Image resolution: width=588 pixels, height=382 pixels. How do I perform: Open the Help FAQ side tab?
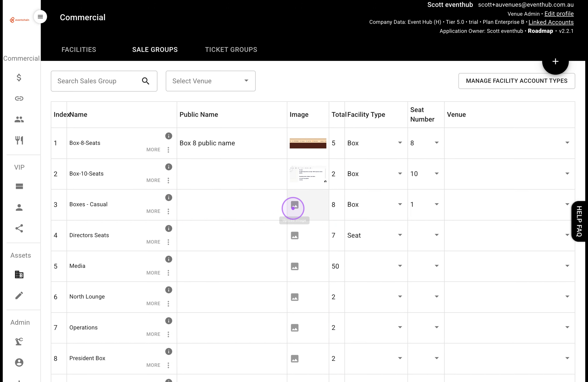tap(579, 221)
